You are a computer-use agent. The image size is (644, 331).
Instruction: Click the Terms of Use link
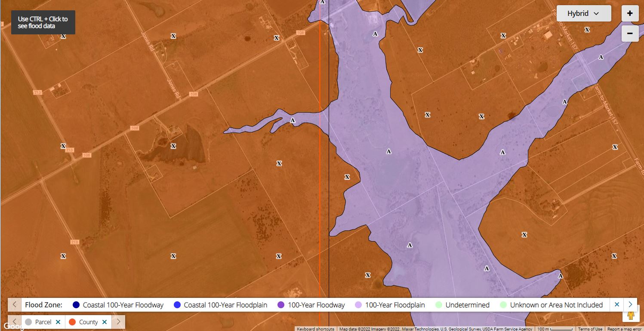pyautogui.click(x=590, y=329)
